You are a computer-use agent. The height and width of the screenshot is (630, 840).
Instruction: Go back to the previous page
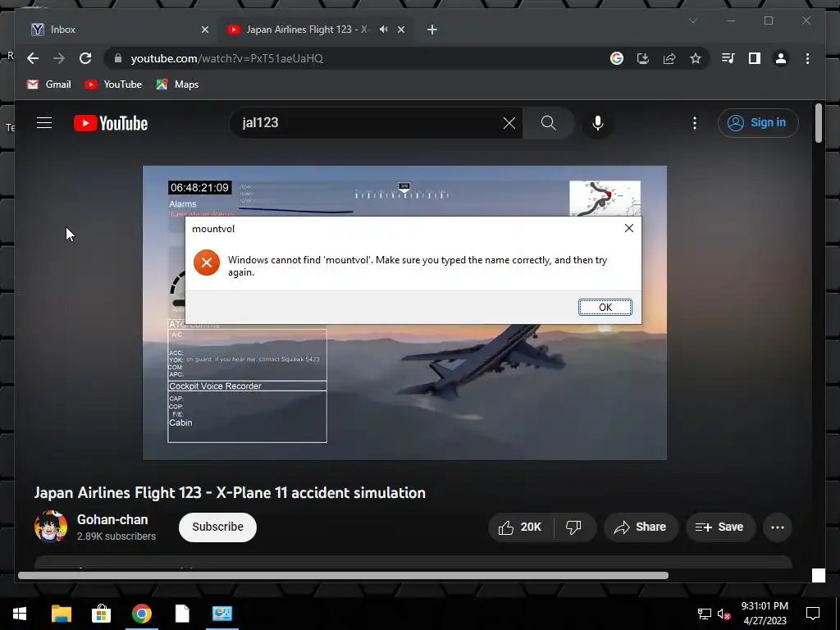33,58
